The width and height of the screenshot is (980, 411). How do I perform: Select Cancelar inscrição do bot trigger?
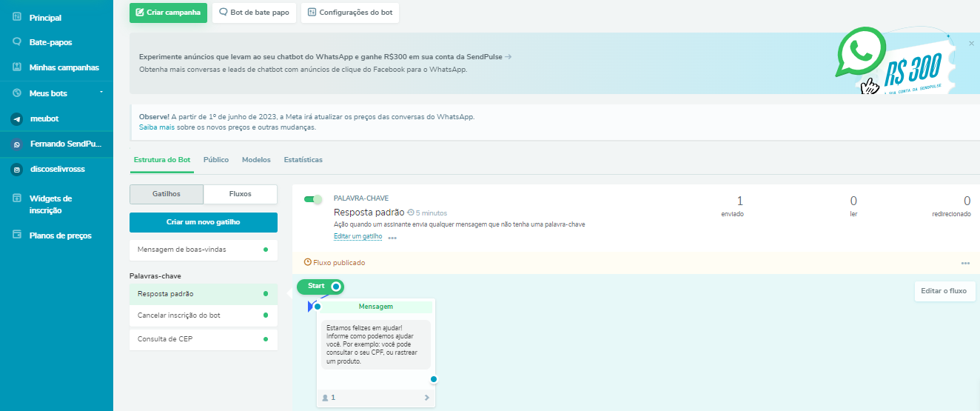204,315
